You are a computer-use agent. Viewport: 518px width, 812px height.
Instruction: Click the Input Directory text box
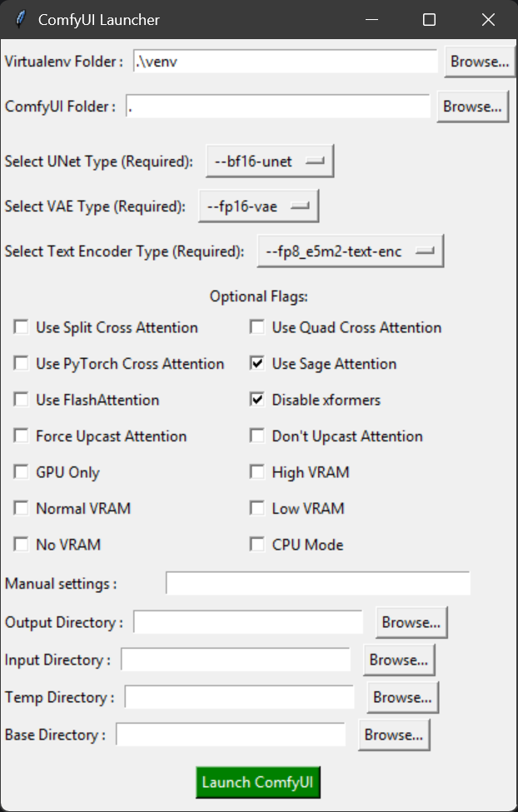(x=236, y=660)
